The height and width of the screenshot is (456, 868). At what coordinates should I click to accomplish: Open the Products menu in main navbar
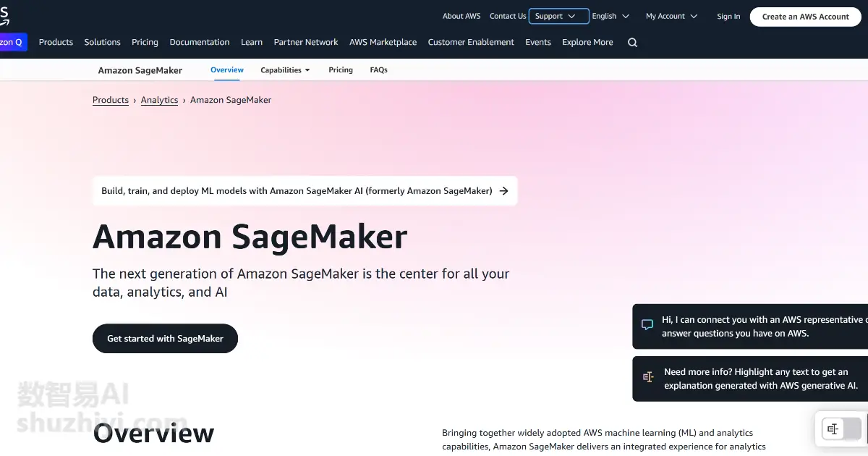pos(56,42)
